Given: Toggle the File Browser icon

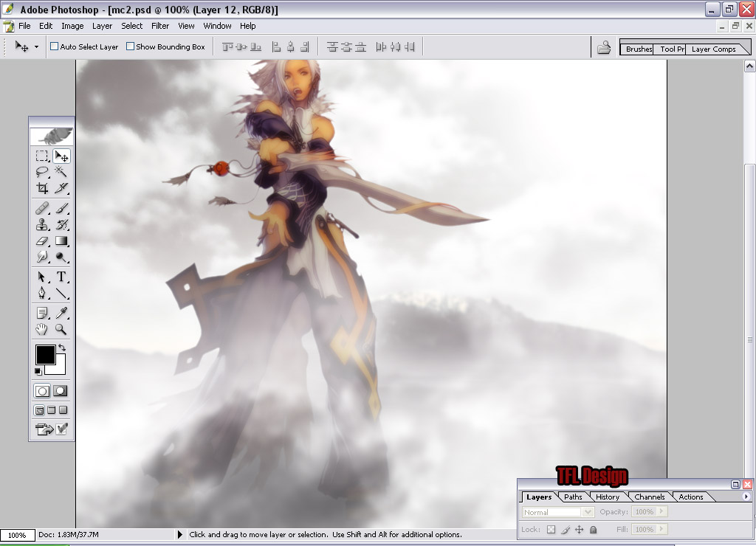Looking at the screenshot, I should (x=604, y=47).
